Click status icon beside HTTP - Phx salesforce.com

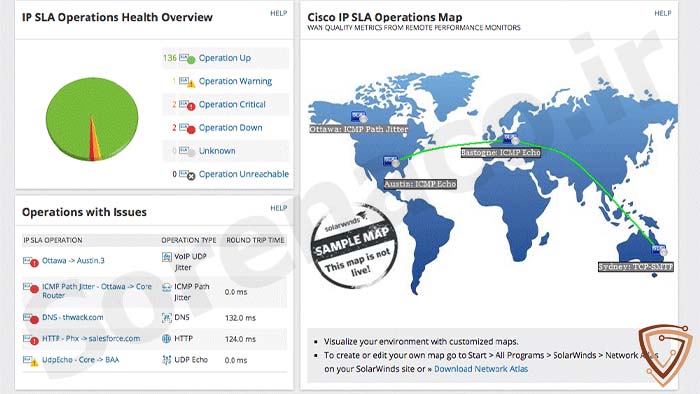click(31, 340)
